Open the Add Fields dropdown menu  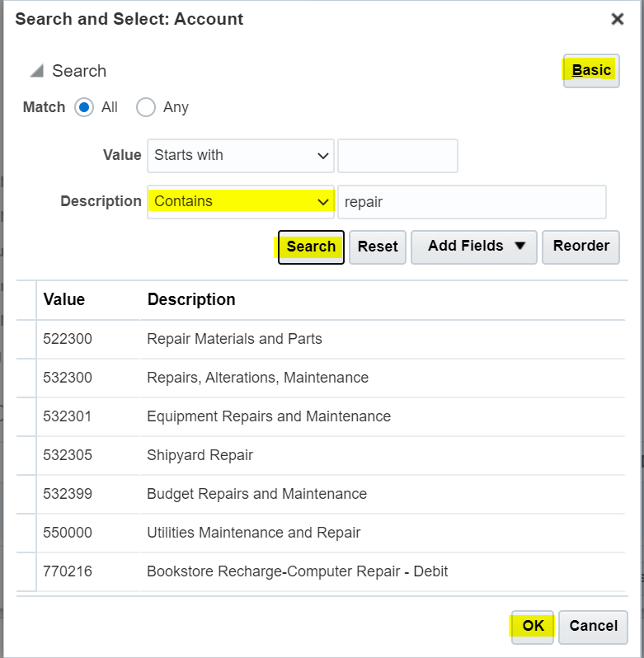tap(473, 247)
